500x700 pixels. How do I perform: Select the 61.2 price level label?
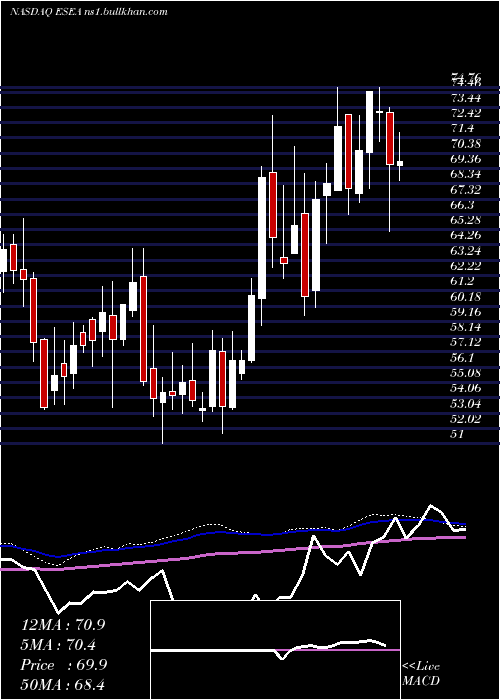click(x=463, y=281)
